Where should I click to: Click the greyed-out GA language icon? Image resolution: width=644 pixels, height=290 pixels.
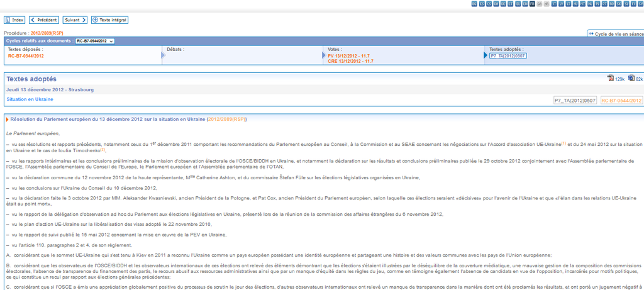click(x=539, y=4)
